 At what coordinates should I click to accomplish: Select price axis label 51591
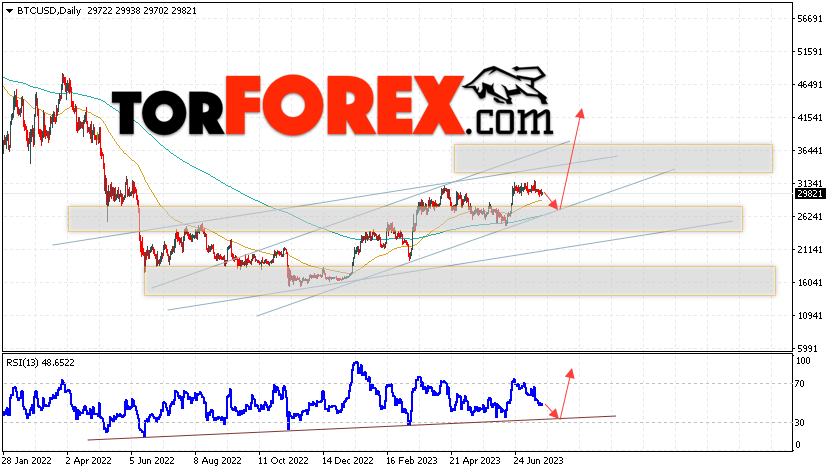[810, 52]
